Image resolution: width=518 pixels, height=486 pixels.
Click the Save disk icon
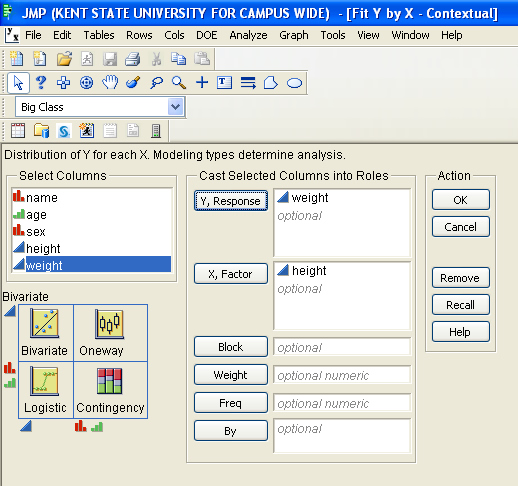(x=110, y=59)
